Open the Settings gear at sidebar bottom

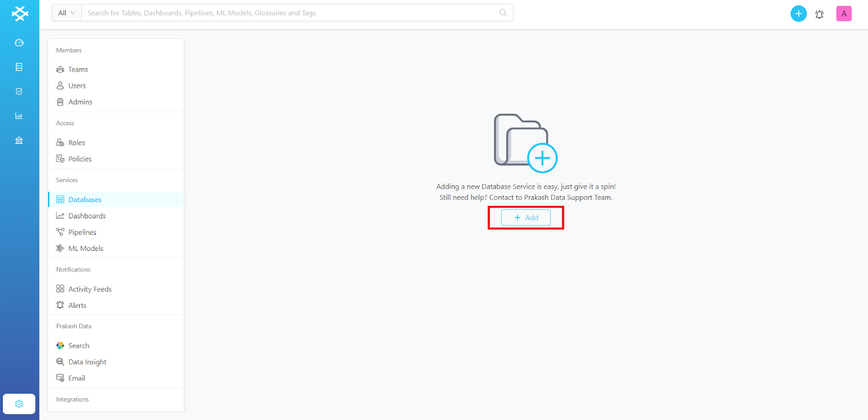tap(19, 404)
